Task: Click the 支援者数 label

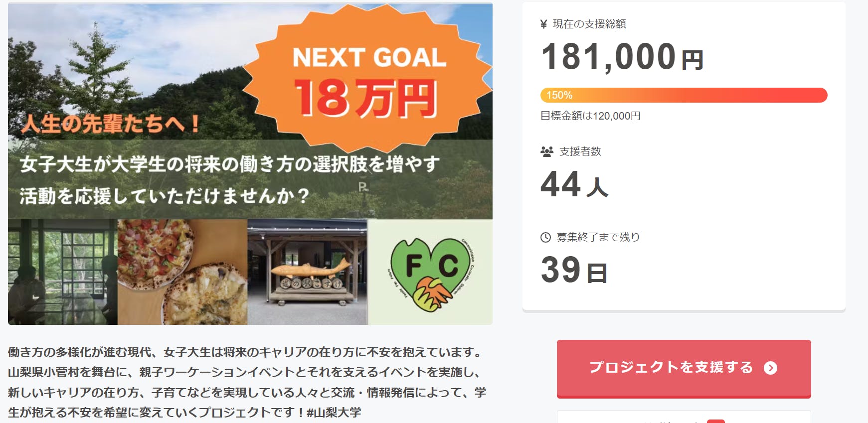Action: coord(580,152)
